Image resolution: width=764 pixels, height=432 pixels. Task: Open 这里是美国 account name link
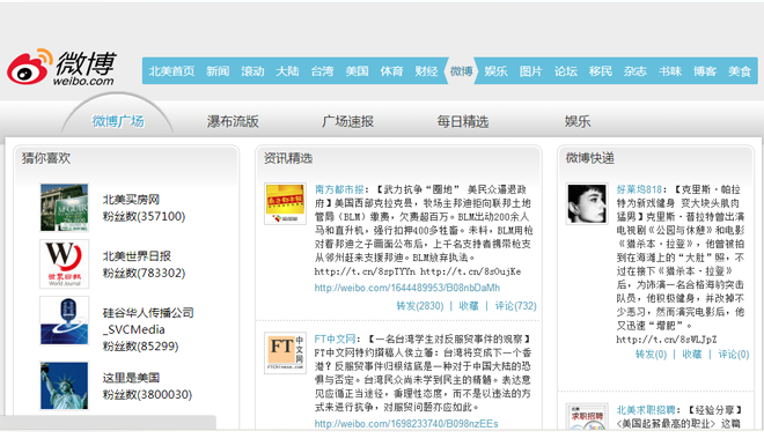tap(131, 377)
